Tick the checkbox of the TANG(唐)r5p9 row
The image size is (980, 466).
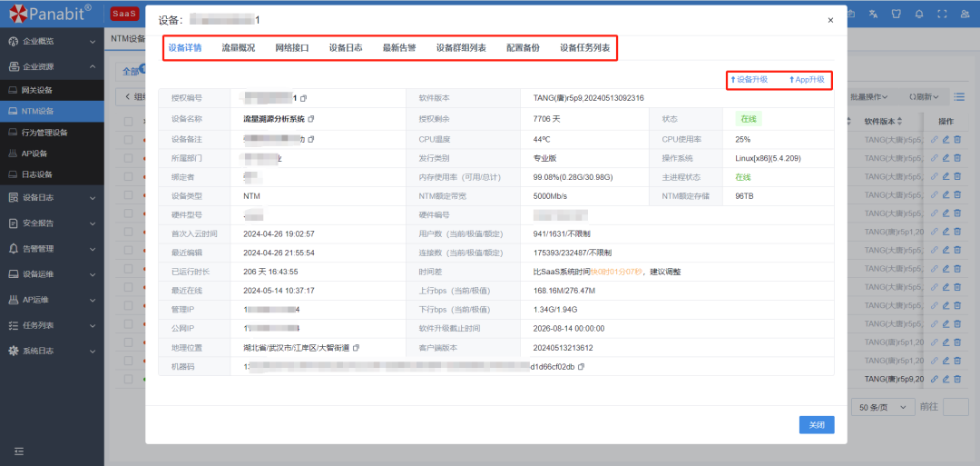click(128, 379)
